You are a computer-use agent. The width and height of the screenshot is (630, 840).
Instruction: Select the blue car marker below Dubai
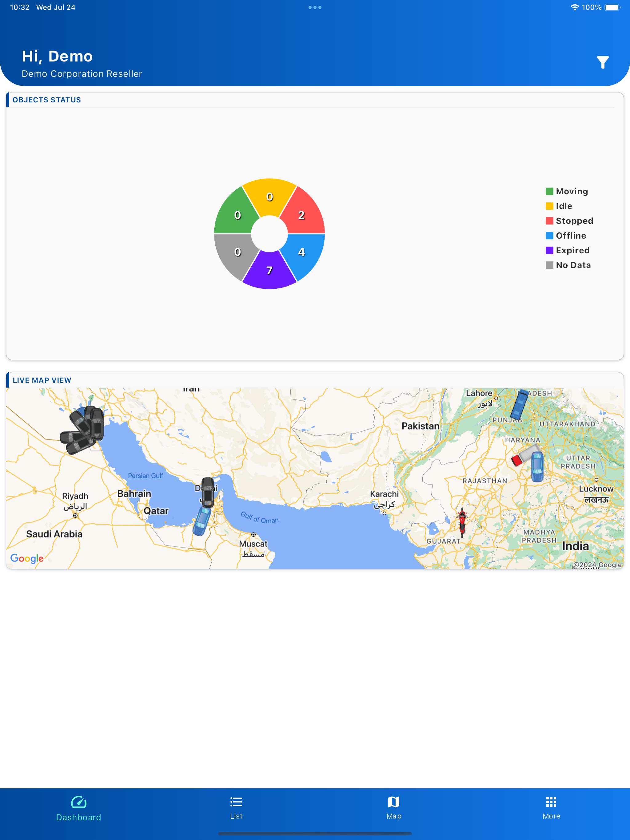coord(202,521)
